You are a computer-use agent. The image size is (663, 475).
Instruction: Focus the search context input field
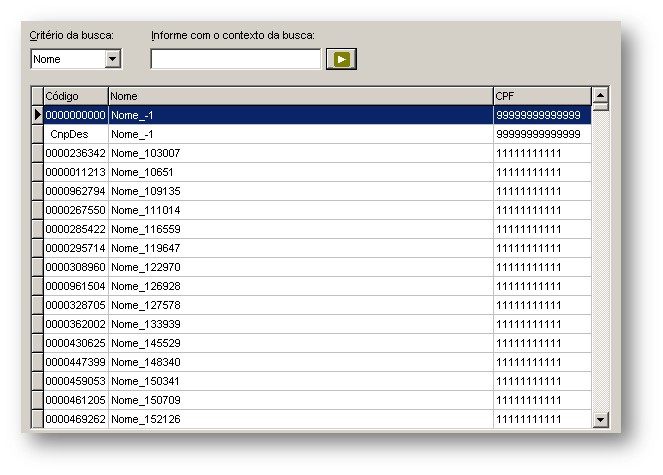[x=236, y=59]
